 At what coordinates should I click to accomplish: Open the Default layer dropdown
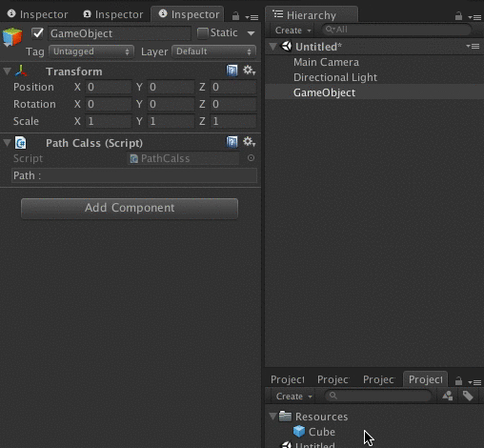213,51
